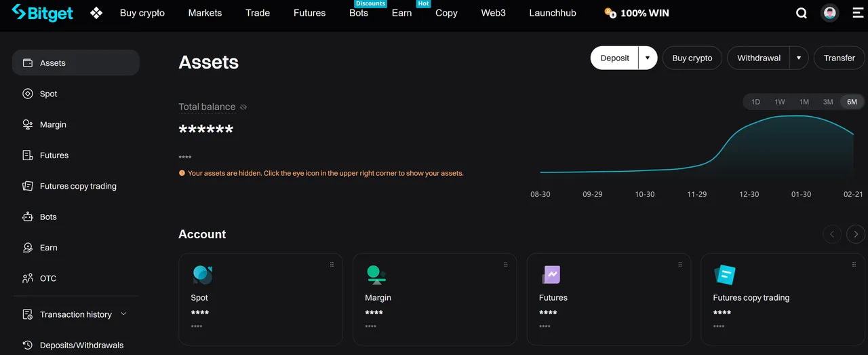
Task: Click the Deposits/Withdrawals sidebar icon
Action: (x=28, y=345)
